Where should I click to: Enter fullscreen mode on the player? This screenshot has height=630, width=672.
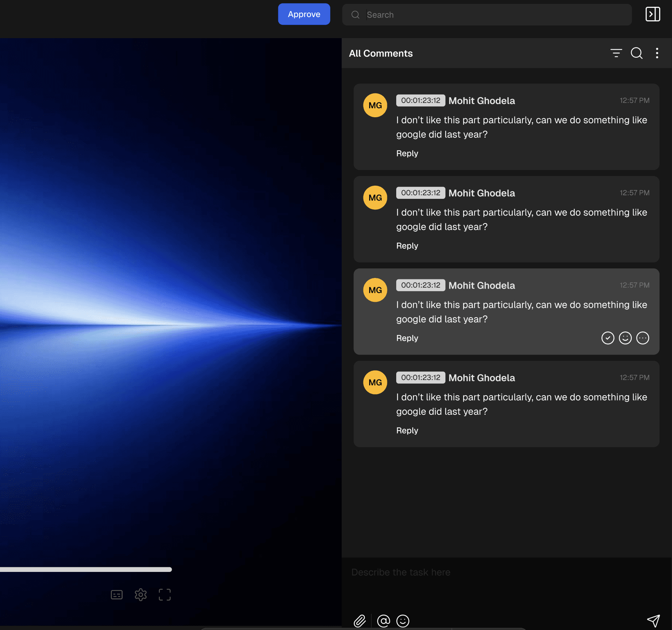click(x=165, y=594)
